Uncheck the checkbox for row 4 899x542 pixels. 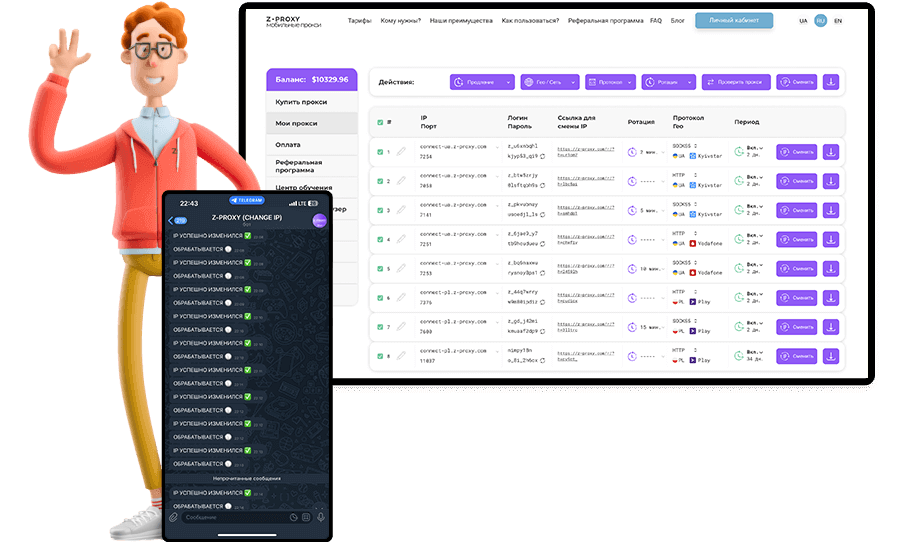(380, 239)
